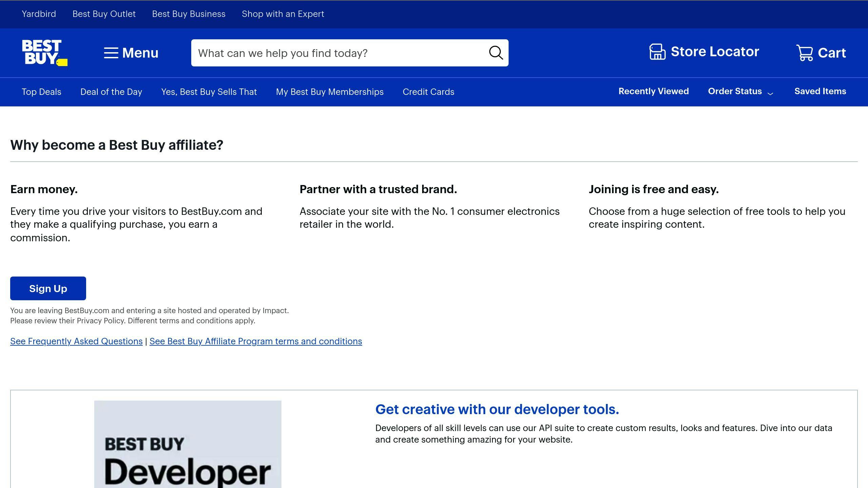
Task: Click 'Joining is free and easy.' heading
Action: [x=654, y=189]
